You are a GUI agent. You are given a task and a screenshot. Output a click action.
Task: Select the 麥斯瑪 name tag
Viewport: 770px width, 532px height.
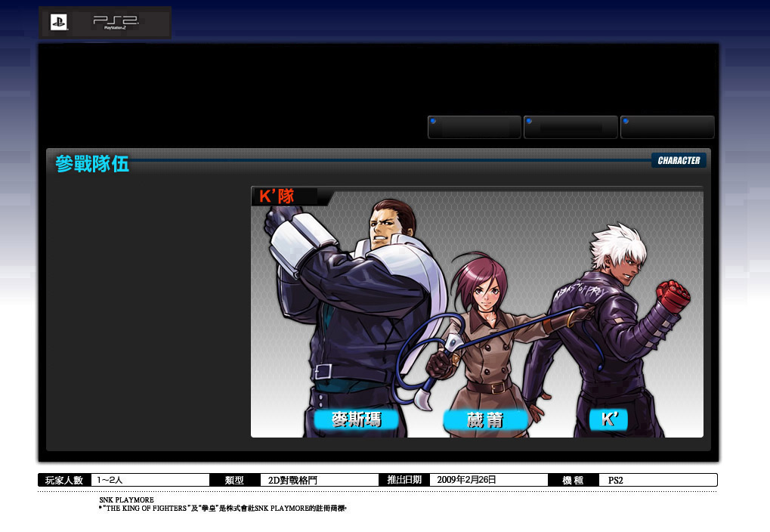tap(356, 420)
